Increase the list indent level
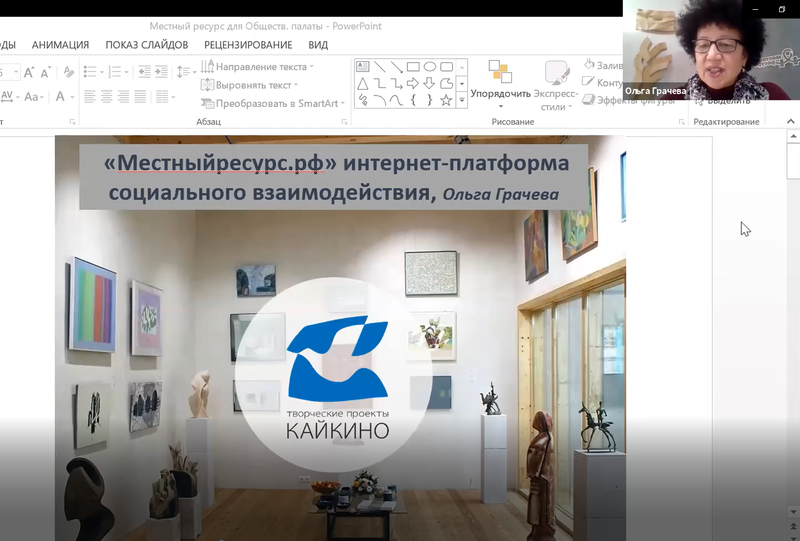Image resolution: width=800 pixels, height=541 pixels. click(x=161, y=72)
